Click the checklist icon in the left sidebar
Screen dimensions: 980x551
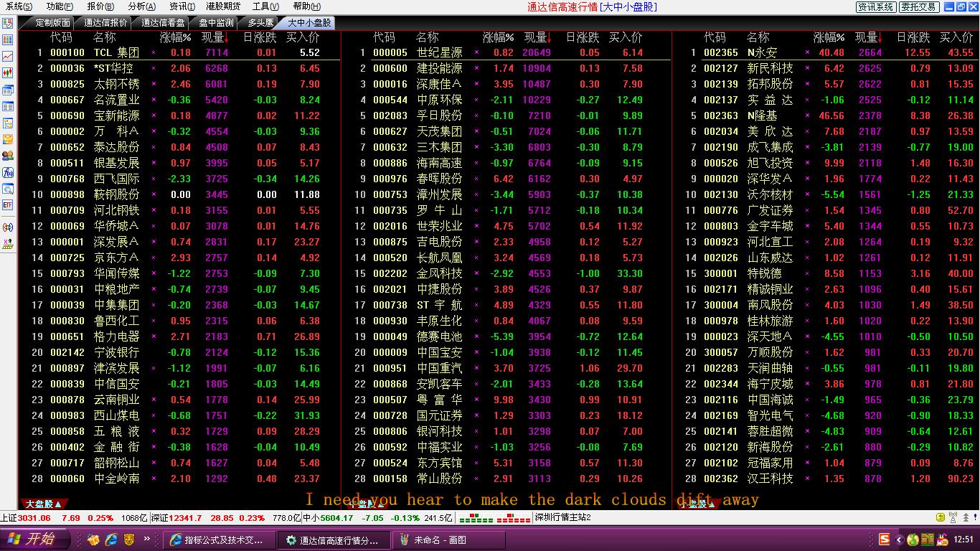[x=8, y=23]
